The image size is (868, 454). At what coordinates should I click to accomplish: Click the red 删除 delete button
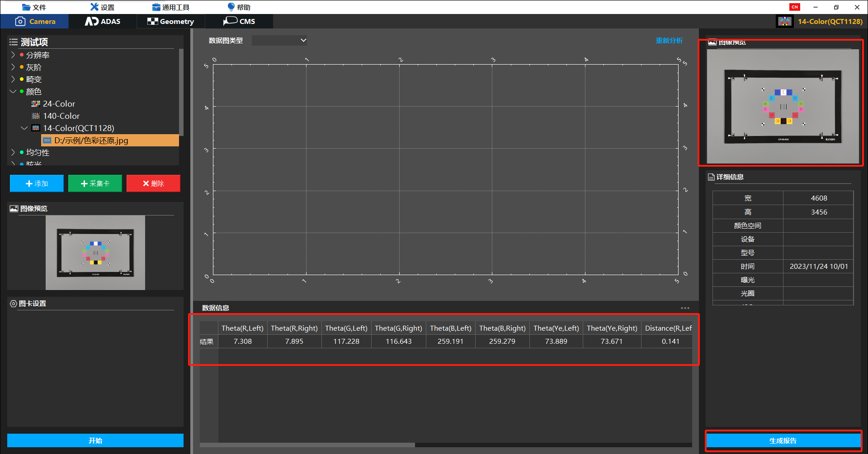pyautogui.click(x=153, y=183)
